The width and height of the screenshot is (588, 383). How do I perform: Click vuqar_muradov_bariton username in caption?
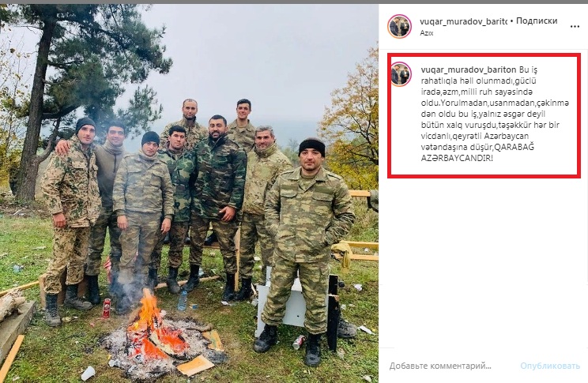pos(469,69)
